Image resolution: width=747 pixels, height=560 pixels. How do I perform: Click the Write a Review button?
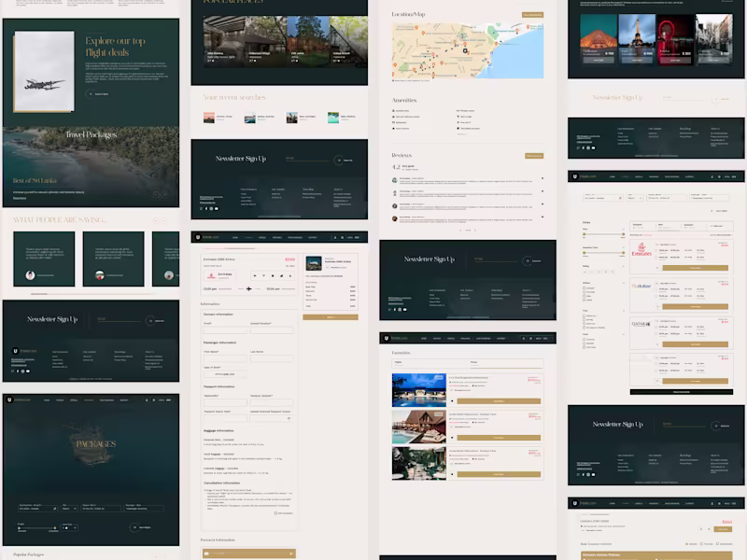[x=534, y=156]
